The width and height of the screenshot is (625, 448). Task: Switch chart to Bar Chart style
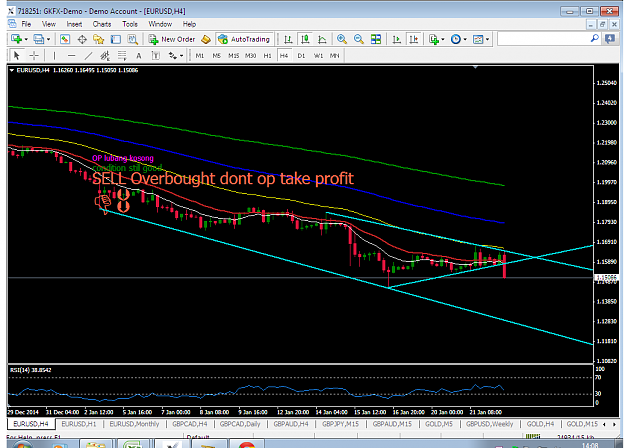tap(288, 39)
